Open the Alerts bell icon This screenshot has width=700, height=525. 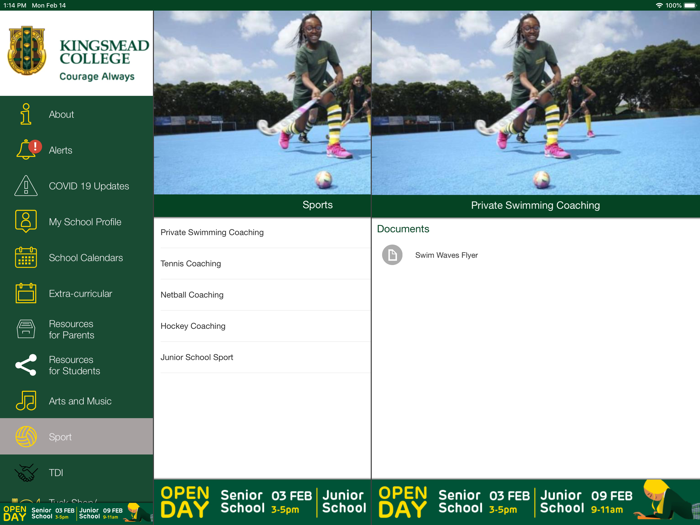(x=26, y=150)
